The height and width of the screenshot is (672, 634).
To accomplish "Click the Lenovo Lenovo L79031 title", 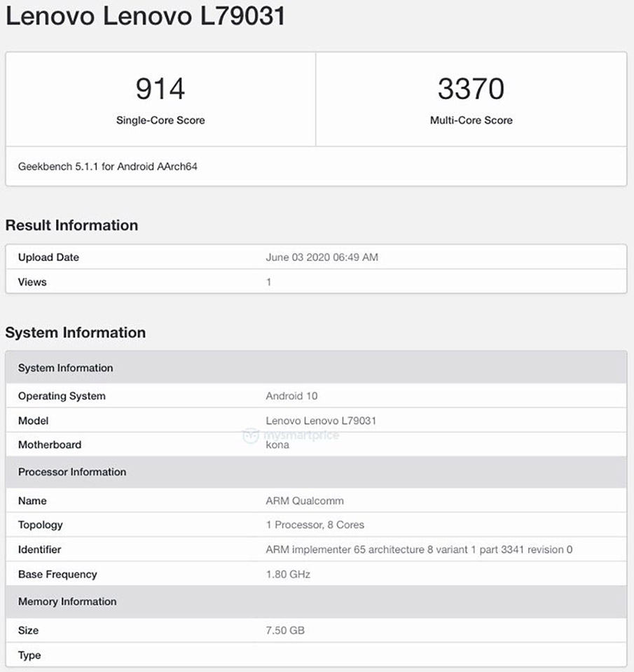I will 146,16.
